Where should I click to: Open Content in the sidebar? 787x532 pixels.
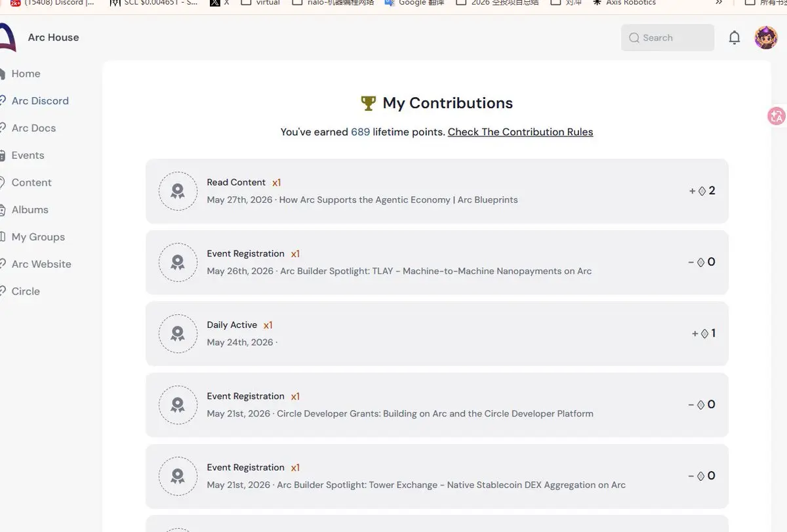tap(31, 182)
